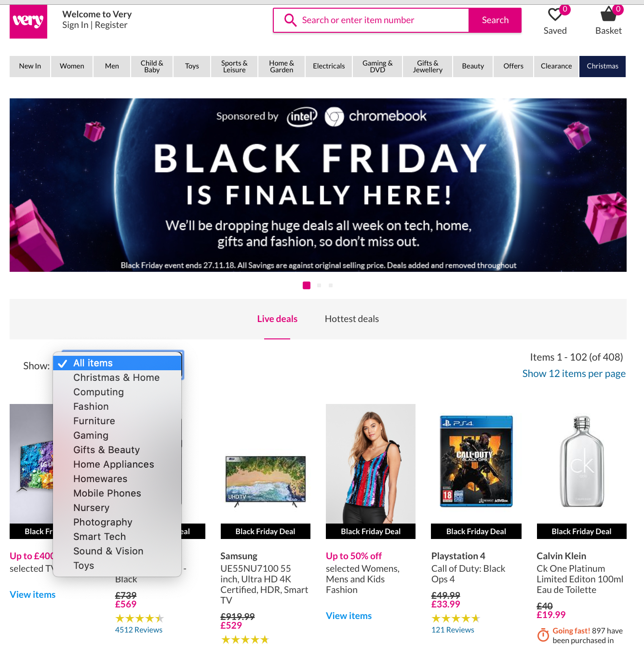Open the Electricals navigation menu
This screenshot has width=644, height=646.
329,67
